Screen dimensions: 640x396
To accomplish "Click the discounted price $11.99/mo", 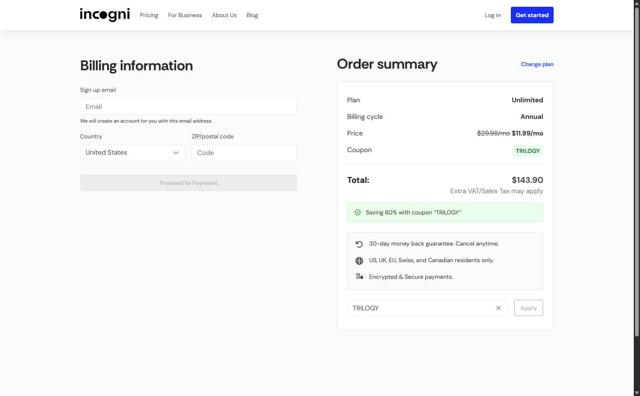I will (527, 133).
